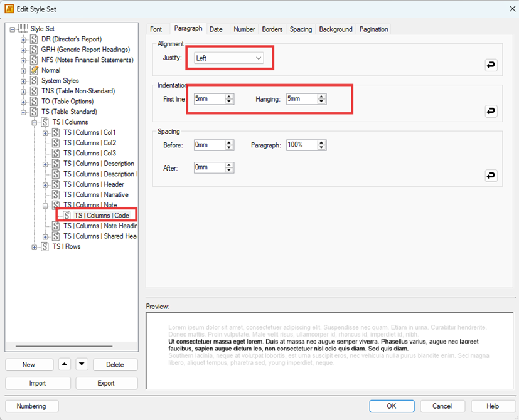The width and height of the screenshot is (519, 420).
Task: Collapse the TS (Table Standard) node
Action: point(23,112)
